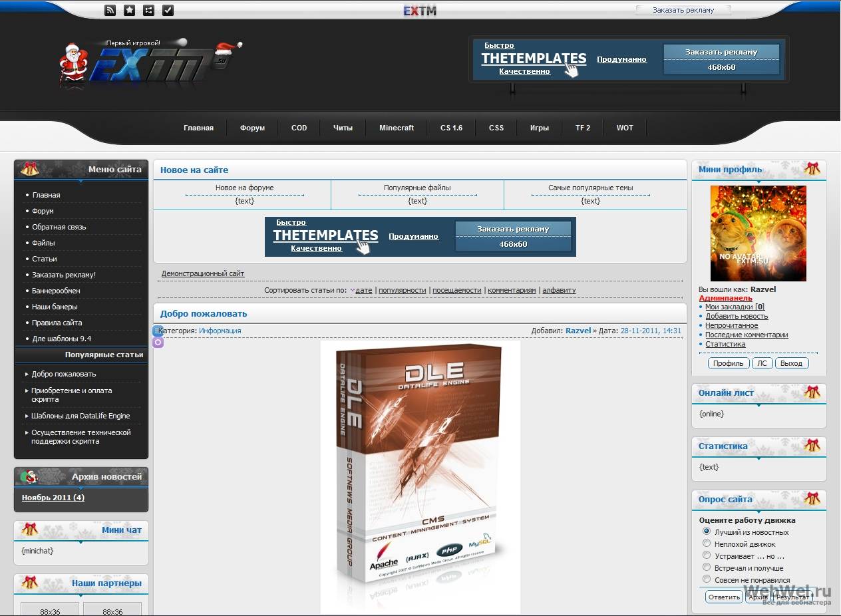This screenshot has height=616, width=841.
Task: Sort articles by "алфавиту"
Action: tap(559, 290)
